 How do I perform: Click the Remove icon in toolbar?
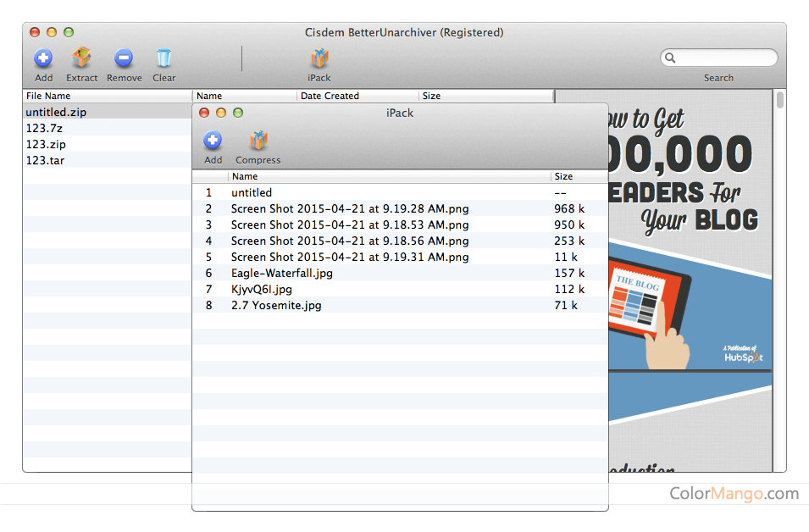[124, 59]
